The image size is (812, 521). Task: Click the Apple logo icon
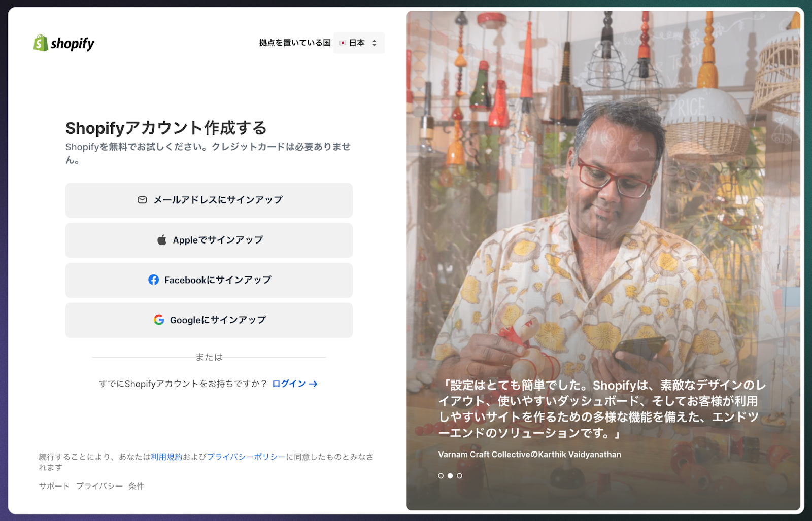pyautogui.click(x=162, y=240)
